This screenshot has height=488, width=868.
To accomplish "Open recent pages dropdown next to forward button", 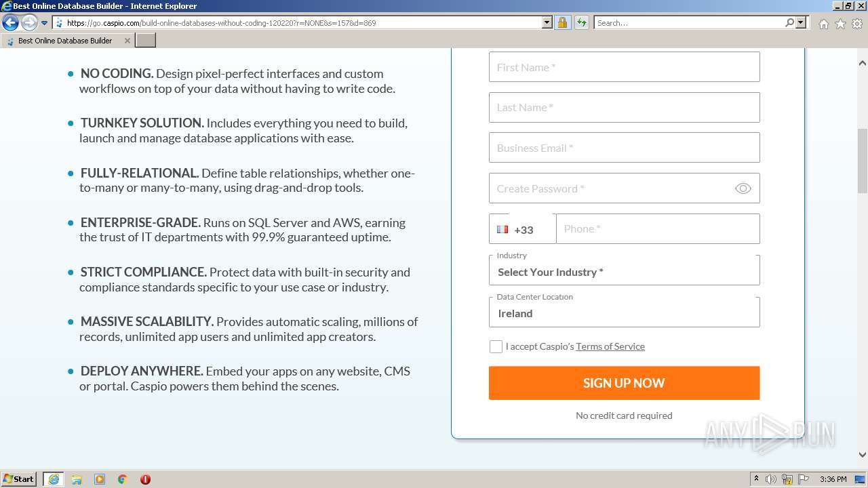I will pos(45,23).
